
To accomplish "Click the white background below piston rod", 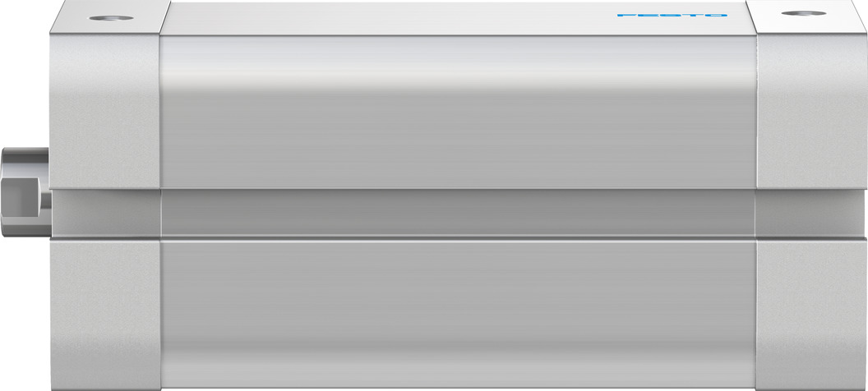I will [25, 314].
